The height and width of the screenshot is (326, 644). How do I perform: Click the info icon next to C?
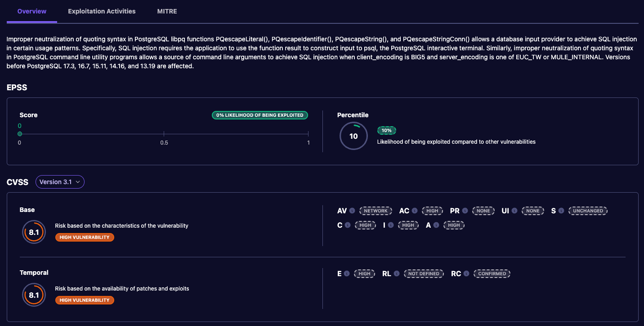coord(348,225)
